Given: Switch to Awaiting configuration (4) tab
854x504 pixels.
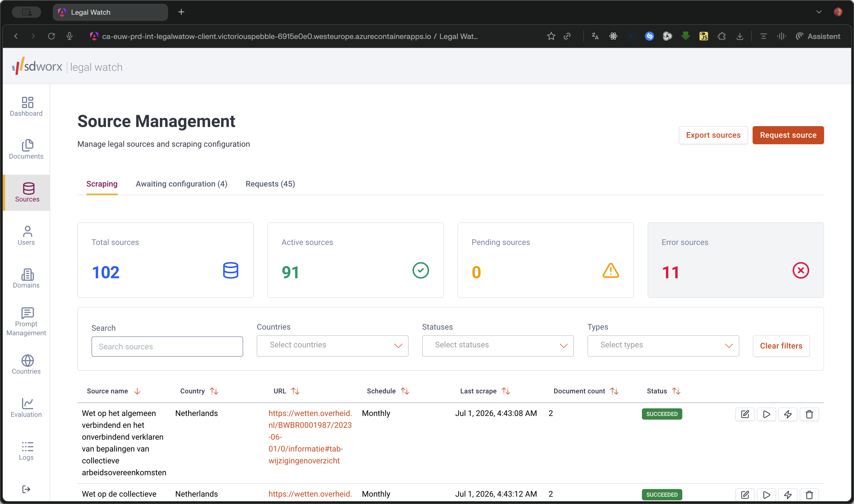Looking at the screenshot, I should [x=182, y=184].
